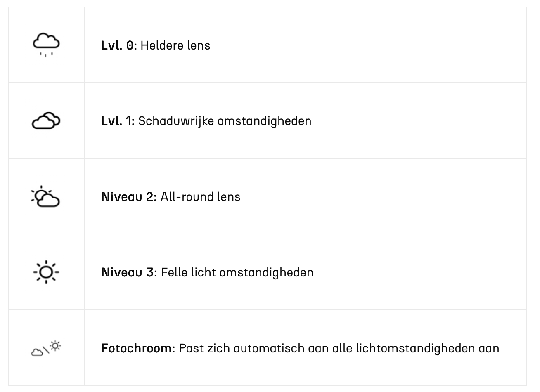Click the small cloud in Fotochroom icon

tap(37, 352)
